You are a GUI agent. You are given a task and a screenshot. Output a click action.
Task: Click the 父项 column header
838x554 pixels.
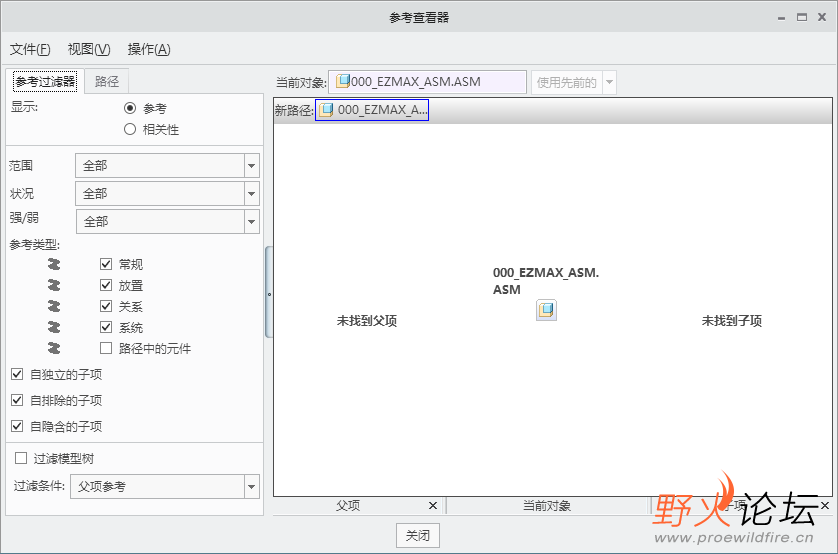click(x=348, y=505)
